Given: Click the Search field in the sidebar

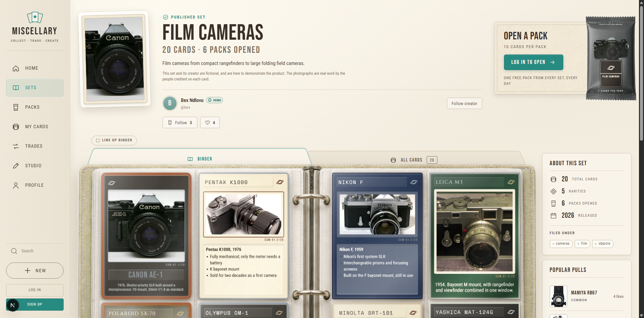Looking at the screenshot, I should (x=35, y=251).
